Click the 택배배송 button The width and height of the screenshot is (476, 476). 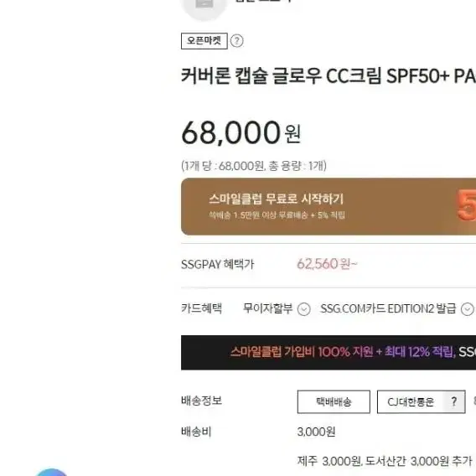[334, 401]
